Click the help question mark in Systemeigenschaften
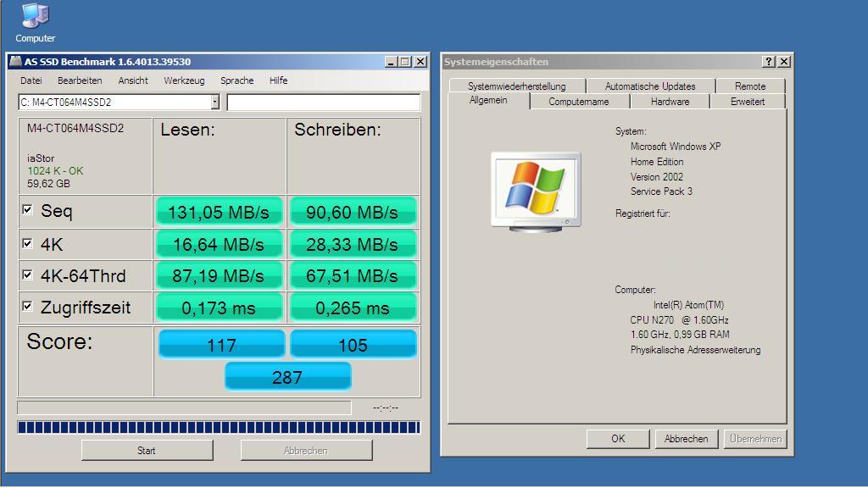 click(768, 61)
